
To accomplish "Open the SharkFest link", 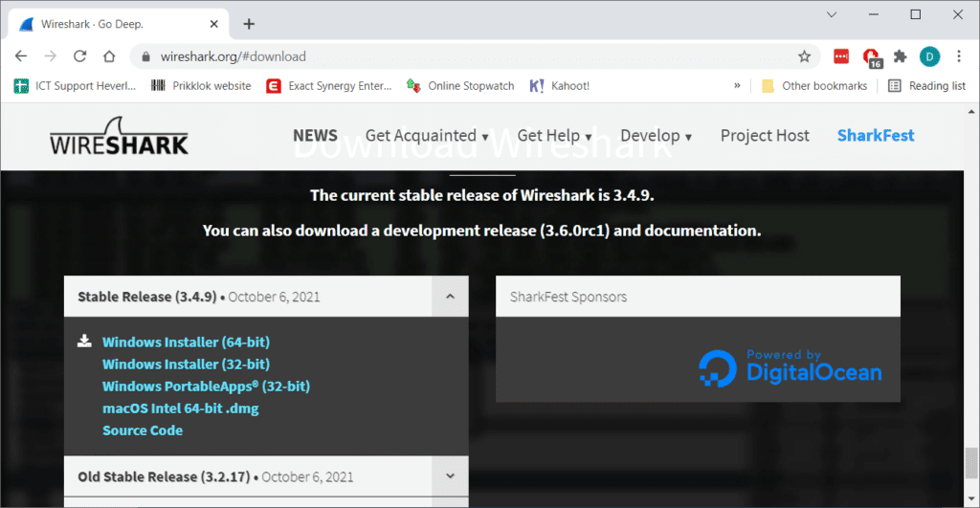I will coord(876,136).
